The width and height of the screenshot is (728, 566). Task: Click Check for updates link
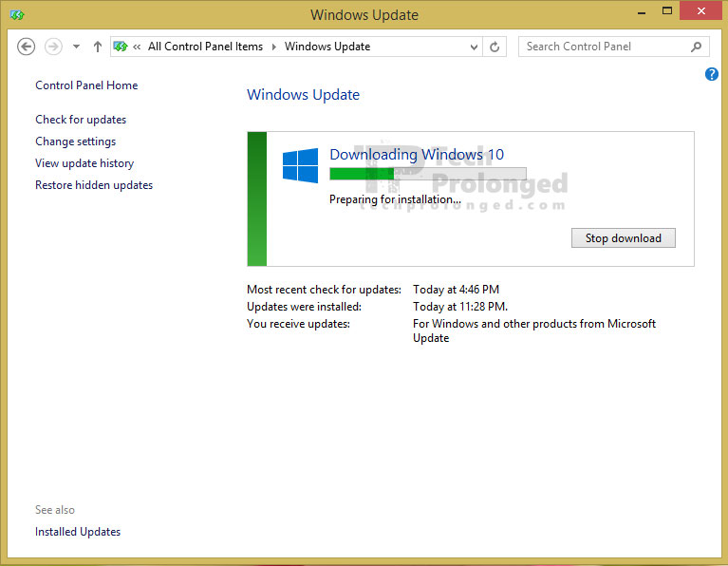[81, 120]
